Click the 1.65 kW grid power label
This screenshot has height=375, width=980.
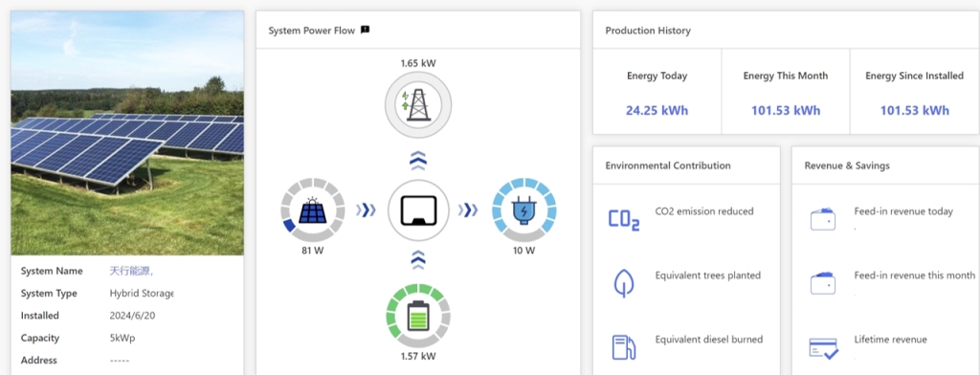pyautogui.click(x=418, y=63)
